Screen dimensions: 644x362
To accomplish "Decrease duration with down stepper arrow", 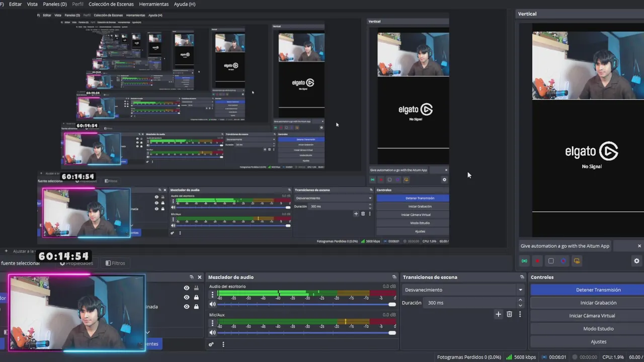I will coord(520,305).
